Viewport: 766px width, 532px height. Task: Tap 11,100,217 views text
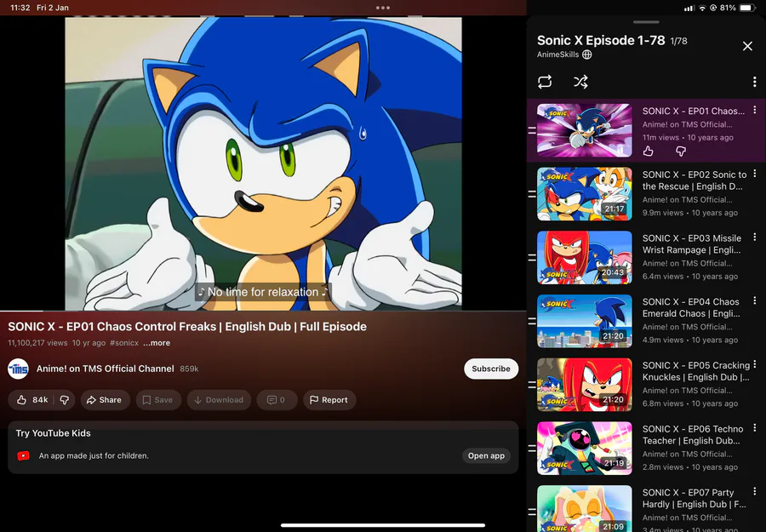(37, 343)
